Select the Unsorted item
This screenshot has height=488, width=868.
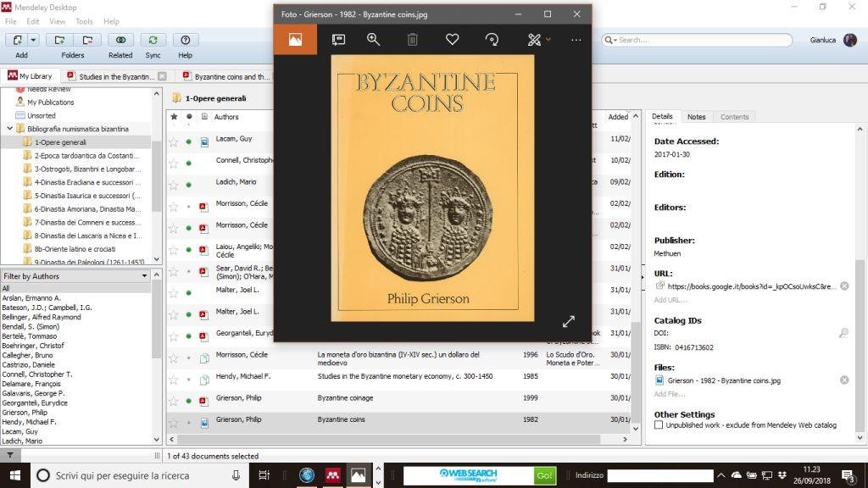tap(41, 115)
